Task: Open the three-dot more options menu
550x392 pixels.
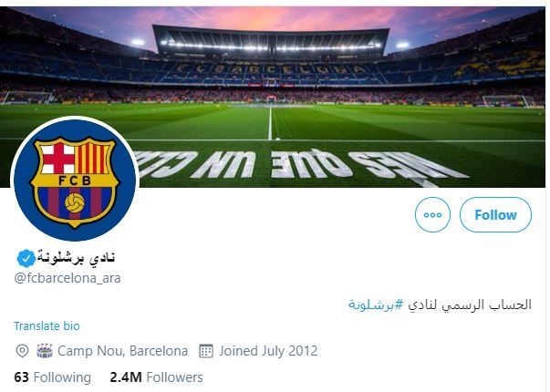Action: point(432,214)
